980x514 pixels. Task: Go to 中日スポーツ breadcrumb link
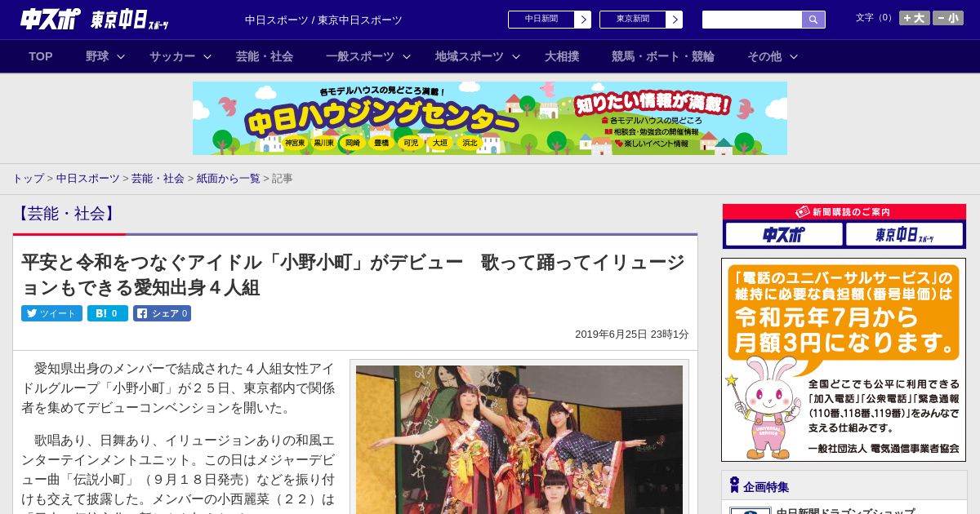point(88,179)
